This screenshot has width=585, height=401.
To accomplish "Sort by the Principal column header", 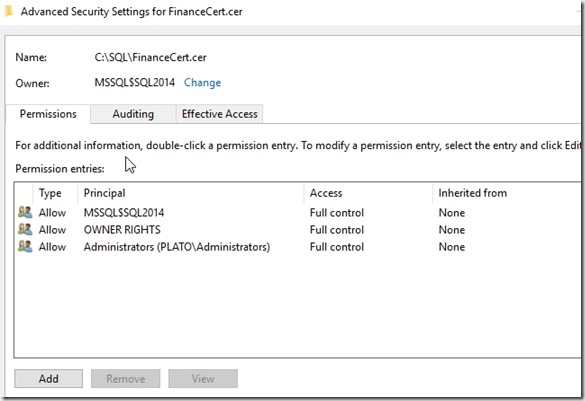I will pos(191,193).
